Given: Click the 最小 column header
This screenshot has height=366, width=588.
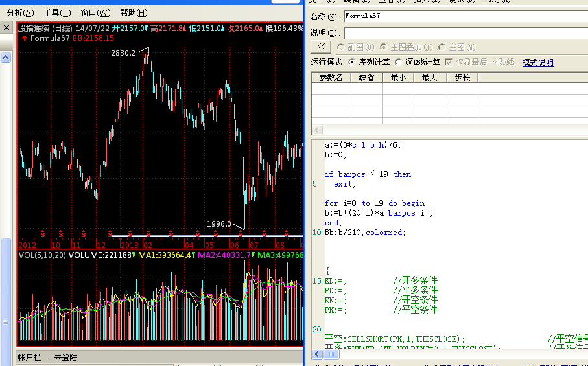Looking at the screenshot, I should 398,78.
